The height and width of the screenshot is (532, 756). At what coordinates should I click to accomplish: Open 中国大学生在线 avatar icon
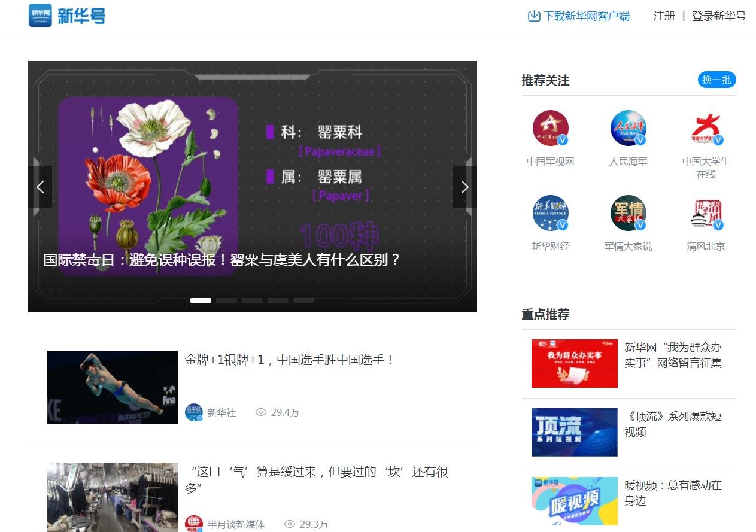706,128
